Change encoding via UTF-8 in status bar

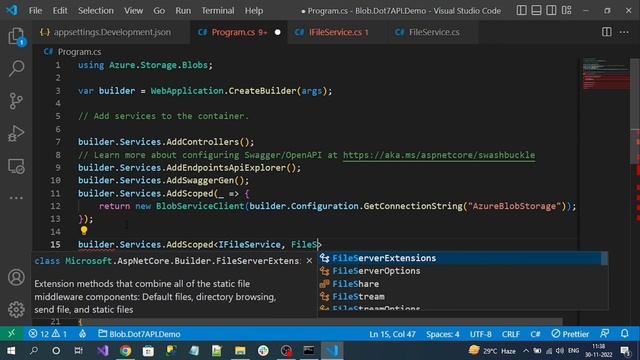pos(480,334)
